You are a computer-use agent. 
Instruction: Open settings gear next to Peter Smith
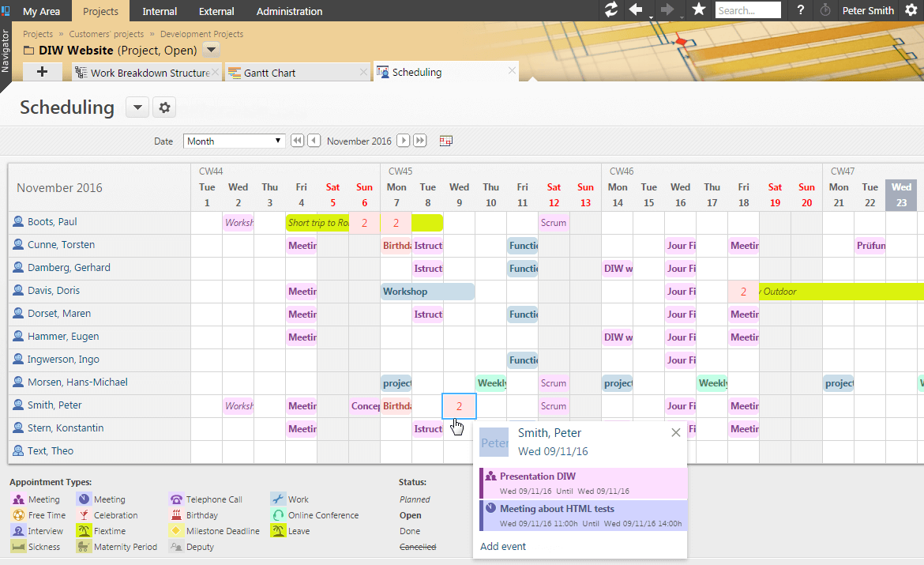(x=911, y=10)
